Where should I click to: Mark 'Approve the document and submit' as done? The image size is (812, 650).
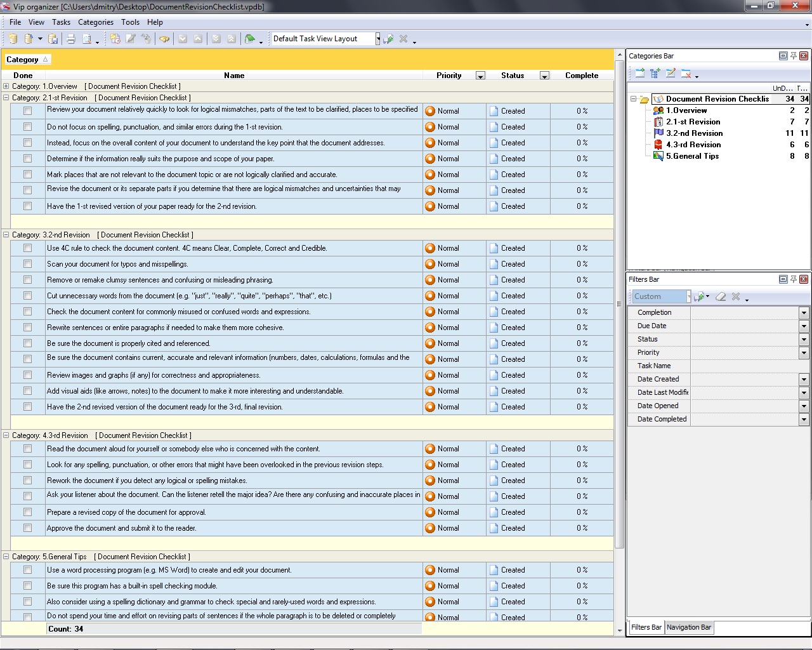click(27, 528)
